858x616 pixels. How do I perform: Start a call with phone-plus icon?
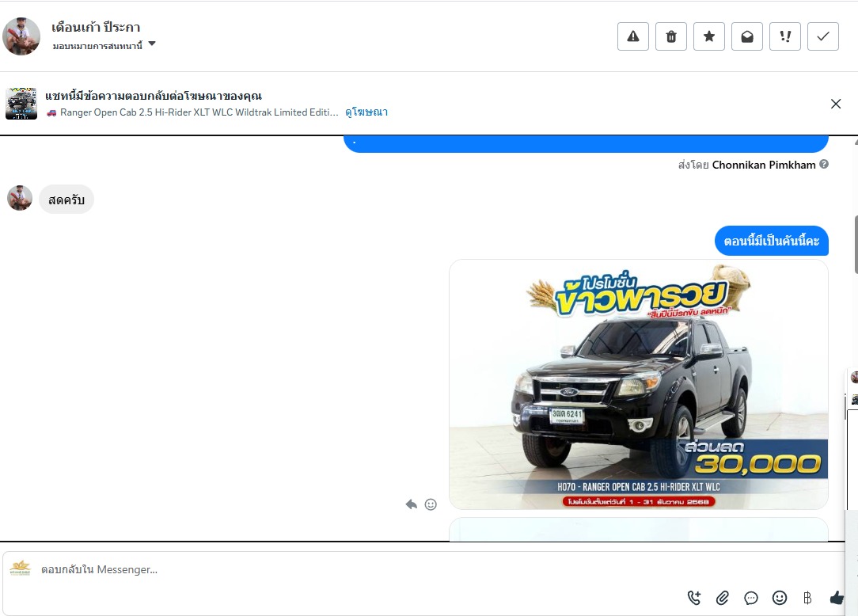pos(694,598)
